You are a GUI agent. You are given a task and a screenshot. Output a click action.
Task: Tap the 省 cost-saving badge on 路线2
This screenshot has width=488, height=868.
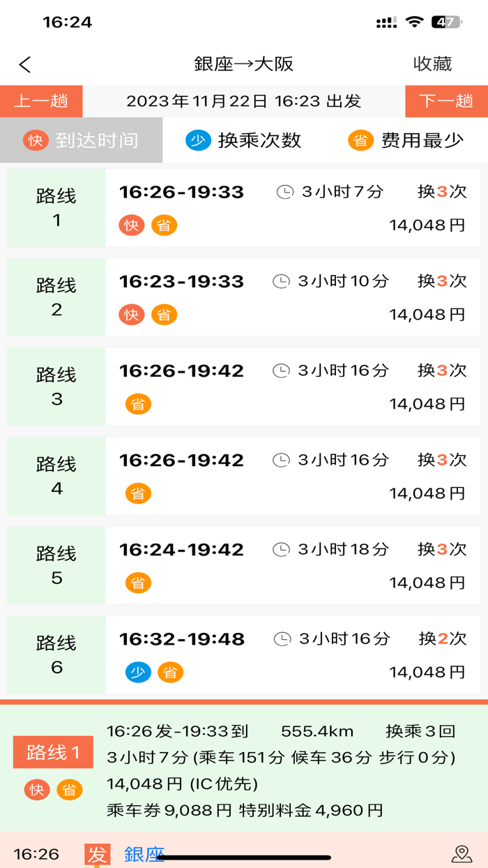[x=165, y=314]
